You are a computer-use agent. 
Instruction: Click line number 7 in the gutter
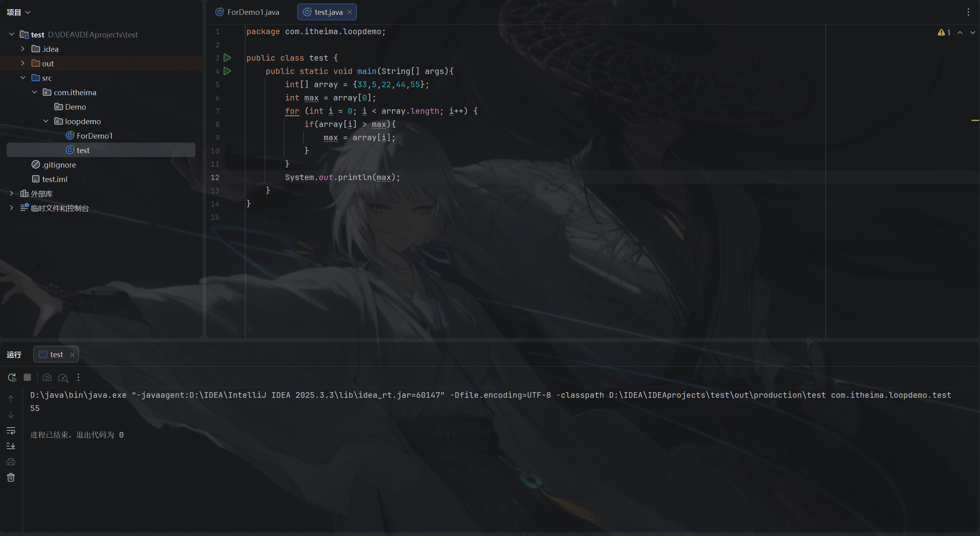pyautogui.click(x=217, y=111)
